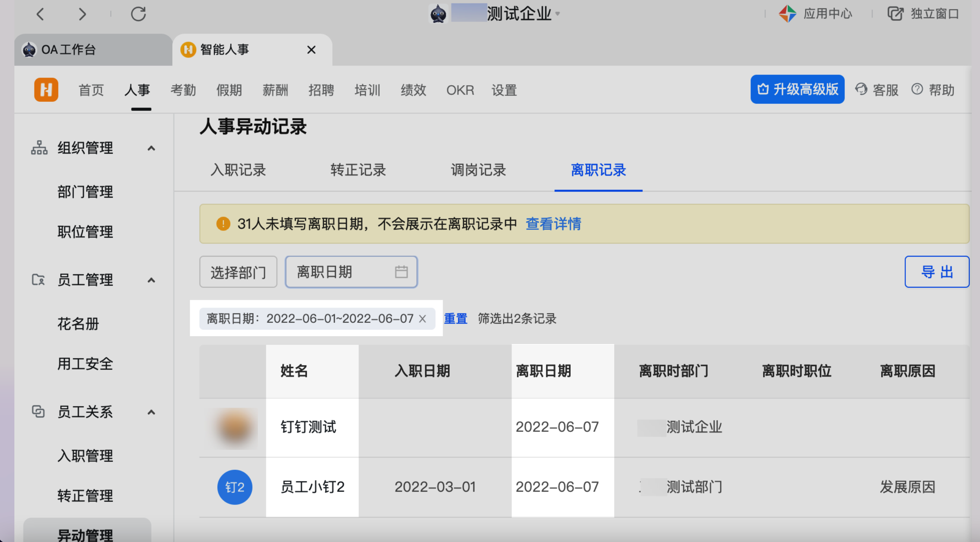Screen dimensions: 980x542
Task: Switch to 入职记录 tab
Action: pos(238,170)
